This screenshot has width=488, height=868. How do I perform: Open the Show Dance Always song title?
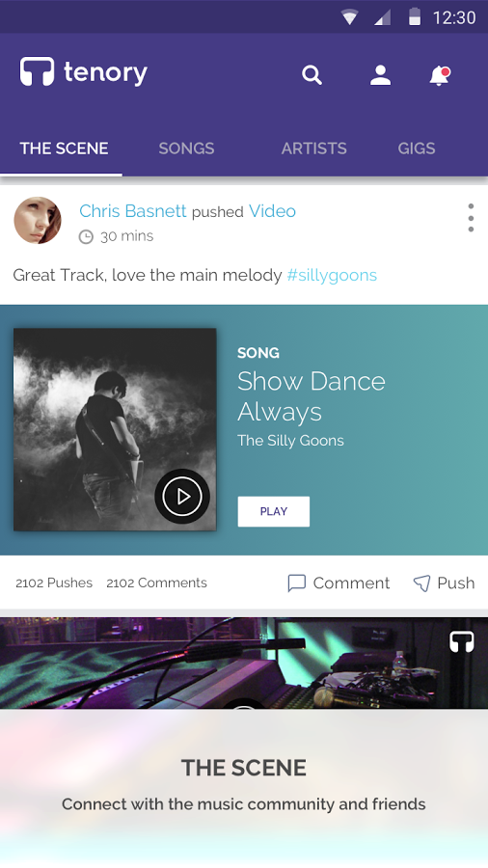[x=312, y=396]
